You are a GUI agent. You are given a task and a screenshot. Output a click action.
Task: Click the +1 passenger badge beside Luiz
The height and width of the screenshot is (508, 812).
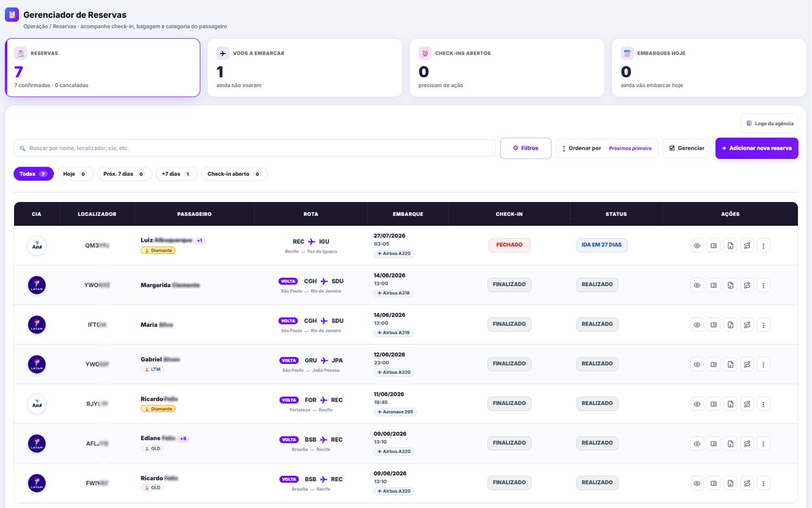coord(200,241)
